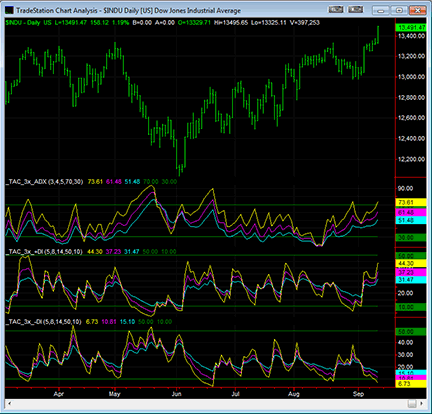This screenshot has width=432, height=414.
Task: Click the Sep label on the time axis
Action: (358, 394)
